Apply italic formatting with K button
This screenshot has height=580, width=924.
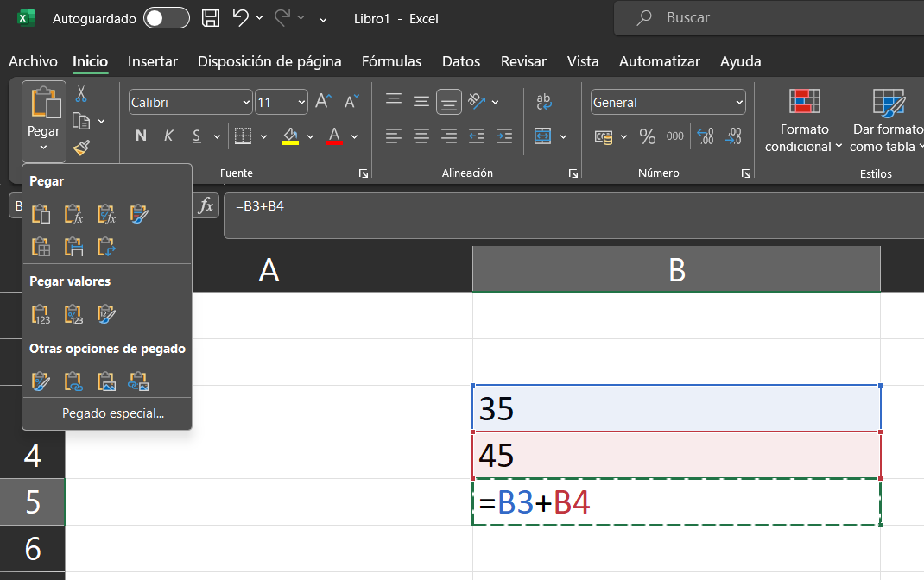[x=168, y=136]
